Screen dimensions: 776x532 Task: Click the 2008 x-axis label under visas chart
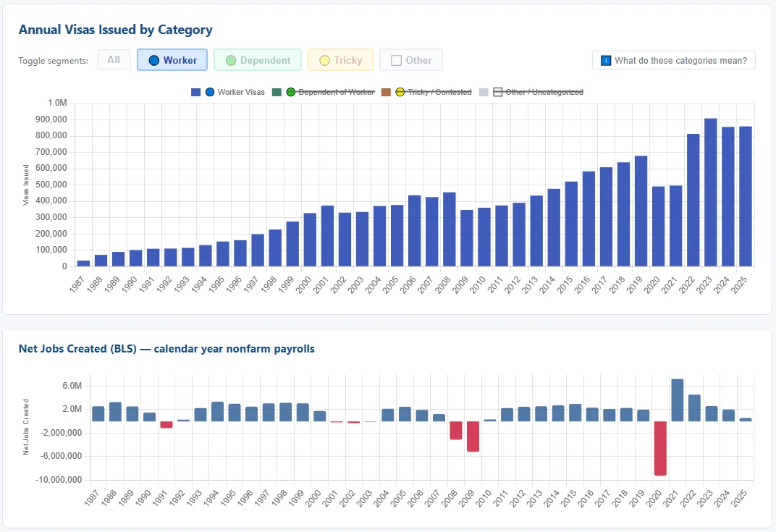tap(443, 284)
